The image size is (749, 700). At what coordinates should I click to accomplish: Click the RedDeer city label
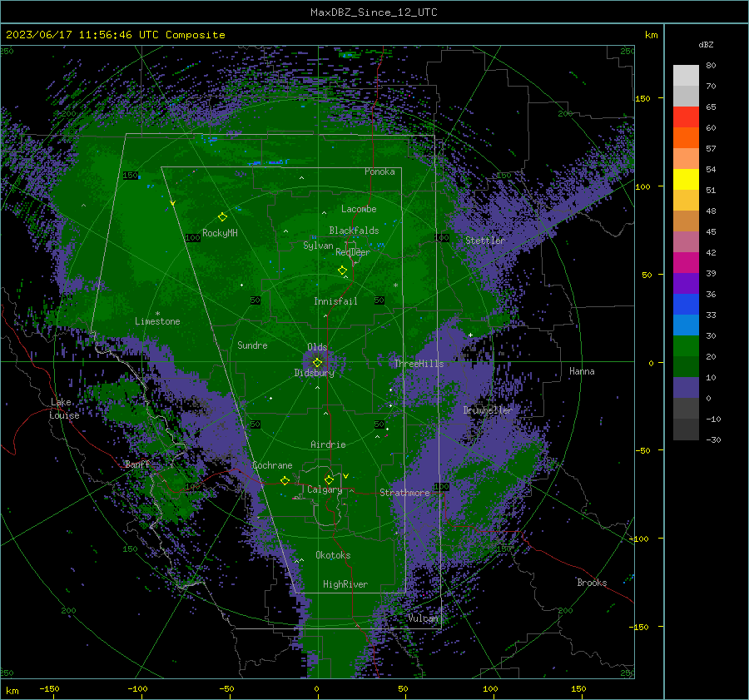tap(353, 252)
